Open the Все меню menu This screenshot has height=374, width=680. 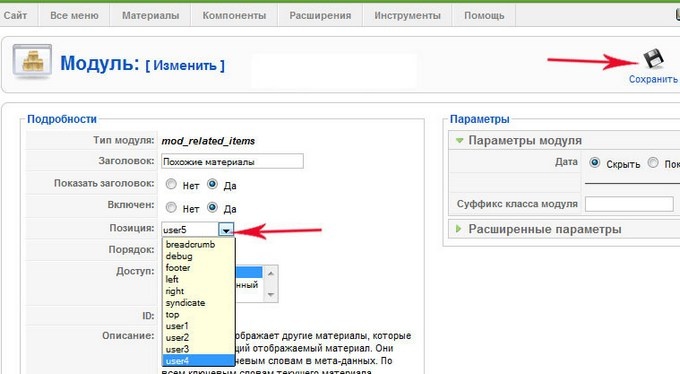[74, 15]
